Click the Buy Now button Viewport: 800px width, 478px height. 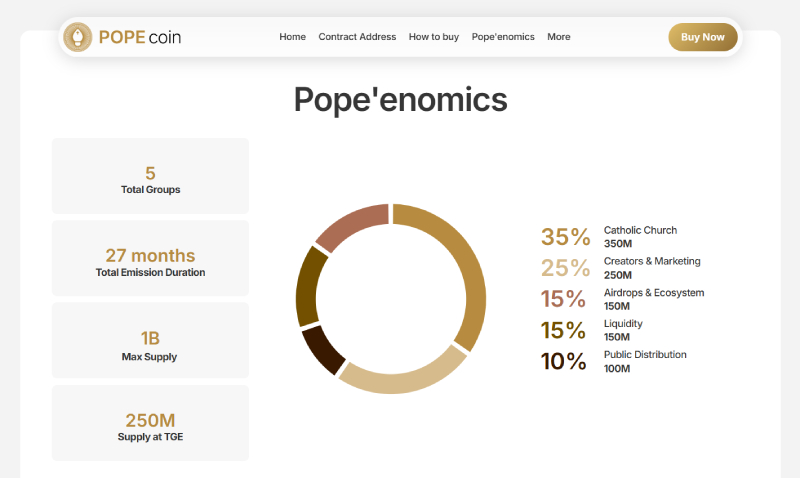703,37
